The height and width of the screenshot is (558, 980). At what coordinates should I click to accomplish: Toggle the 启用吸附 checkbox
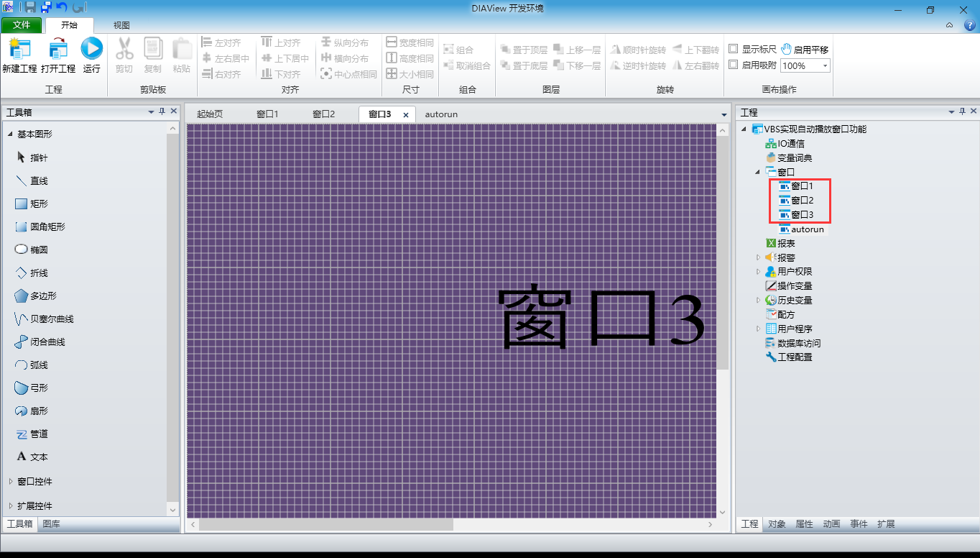coord(734,65)
